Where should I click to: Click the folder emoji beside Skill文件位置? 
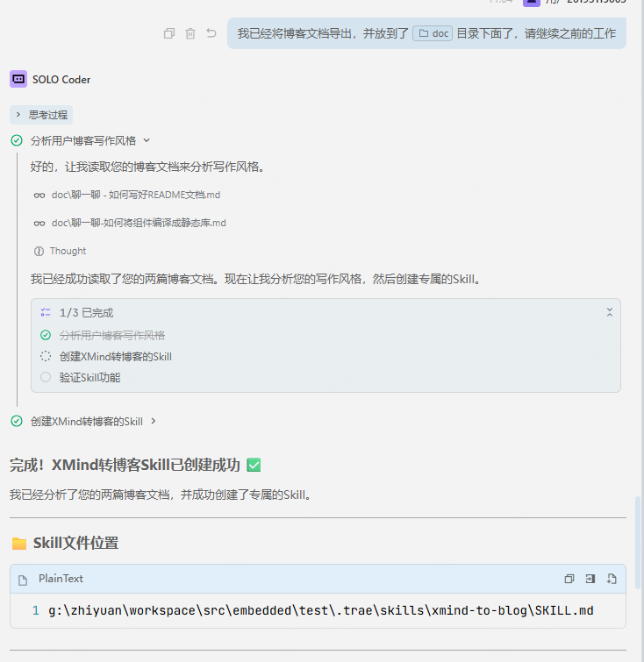point(19,544)
